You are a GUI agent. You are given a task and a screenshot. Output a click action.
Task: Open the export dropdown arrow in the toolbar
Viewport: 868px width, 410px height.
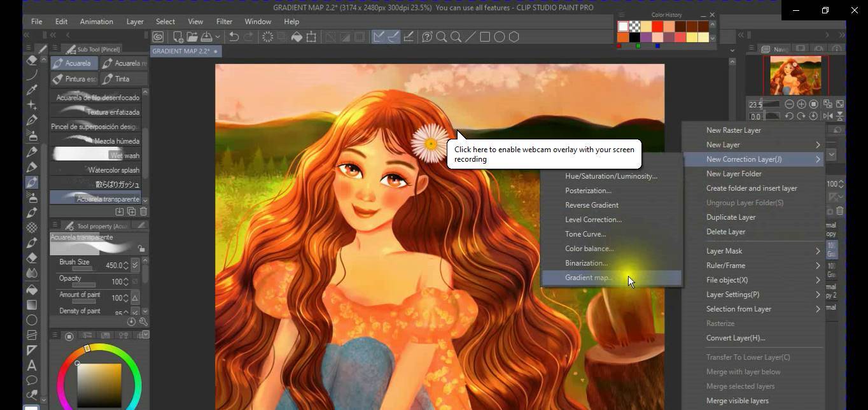pos(219,37)
